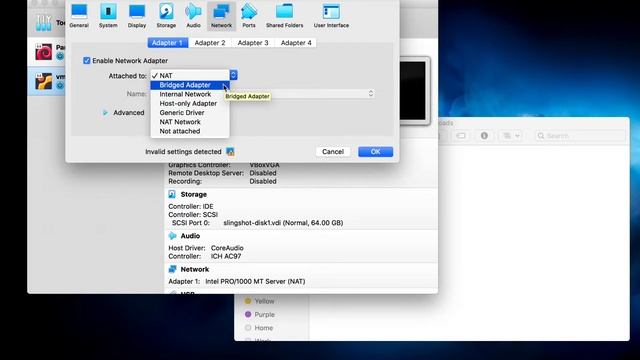The height and width of the screenshot is (360, 640).
Task: Switch to Adapter 2 tab
Action: click(x=210, y=43)
